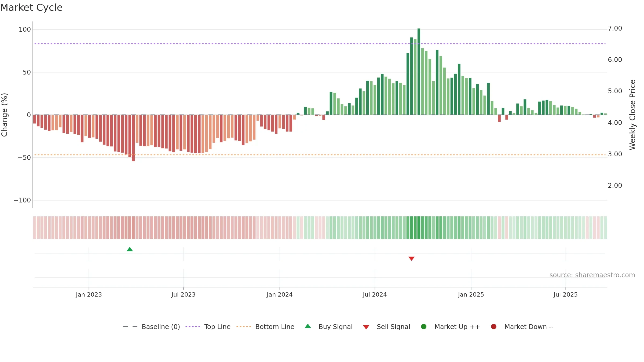Click the green triangle icon in the legend
The height and width of the screenshot is (362, 644).
[308, 326]
